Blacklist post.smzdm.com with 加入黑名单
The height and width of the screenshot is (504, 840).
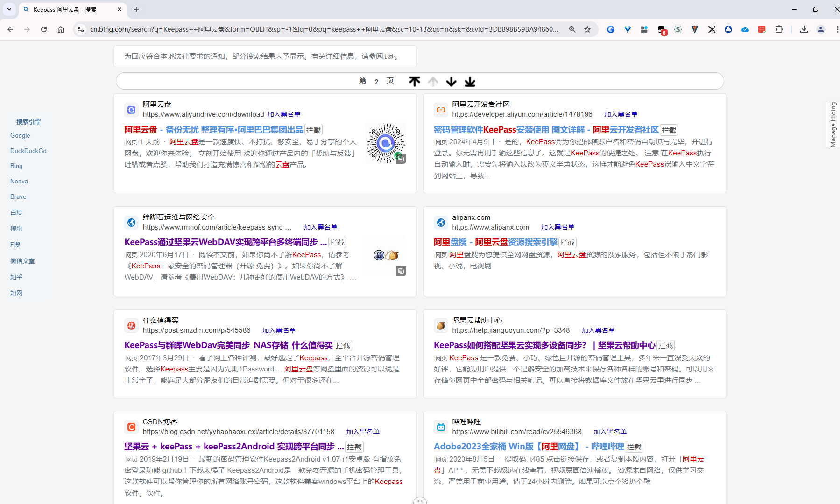pos(279,330)
